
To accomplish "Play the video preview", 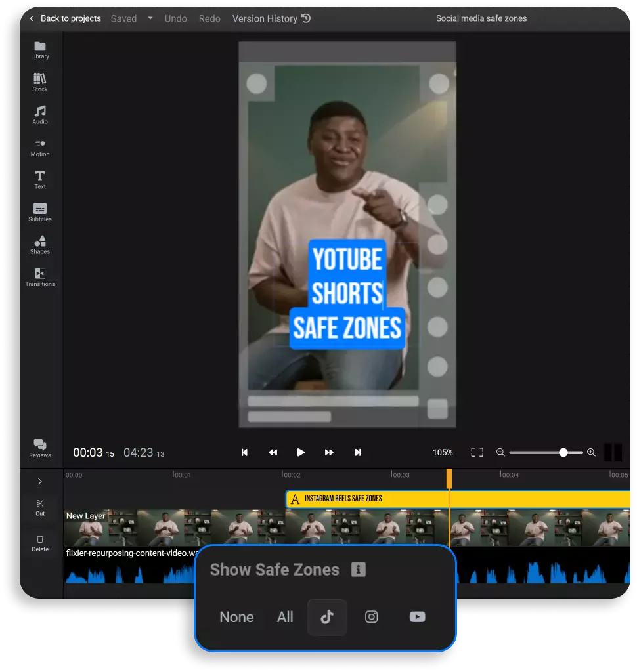I will point(301,452).
